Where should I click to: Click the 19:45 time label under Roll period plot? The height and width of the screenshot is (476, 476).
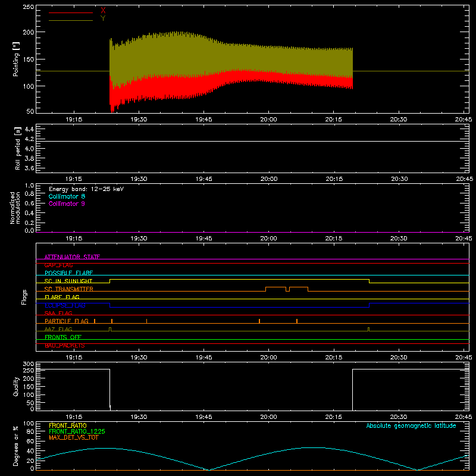[x=203, y=179]
